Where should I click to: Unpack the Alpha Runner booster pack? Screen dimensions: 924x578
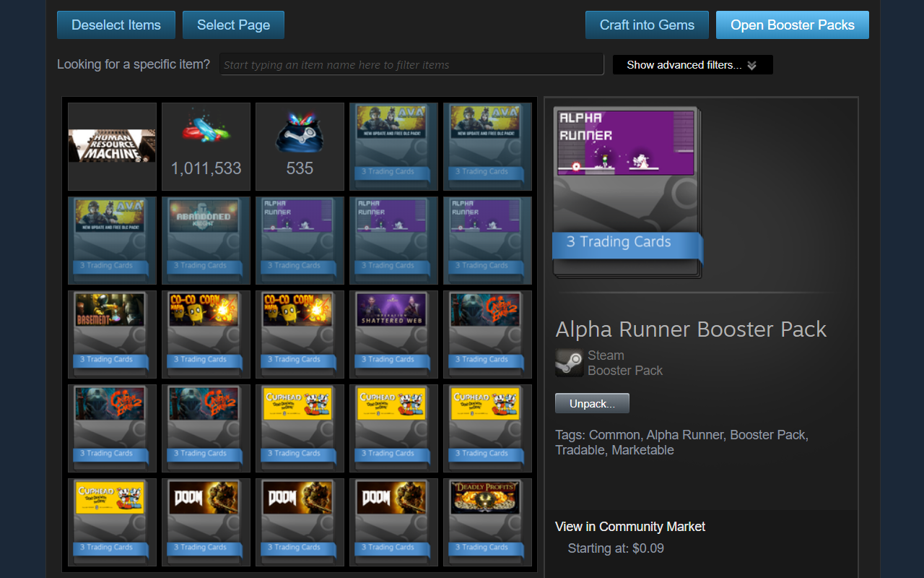pyautogui.click(x=592, y=404)
